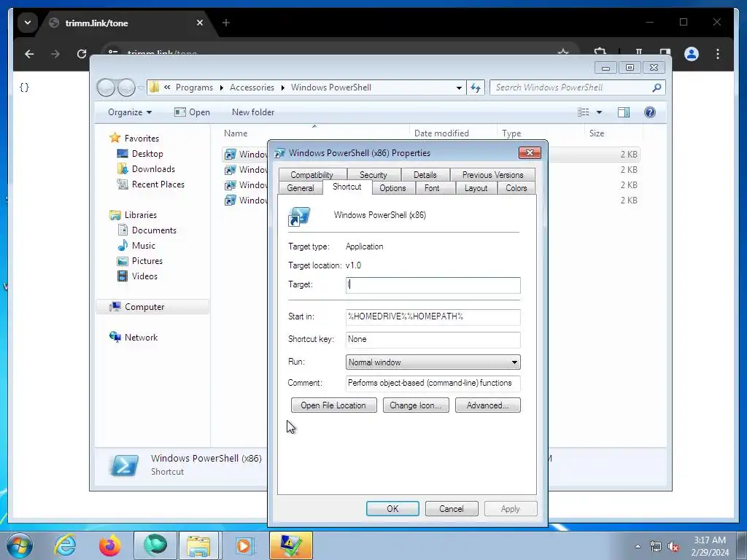Viewport: 747px width, 560px height.
Task: Sort by the Size column header
Action: [597, 133]
